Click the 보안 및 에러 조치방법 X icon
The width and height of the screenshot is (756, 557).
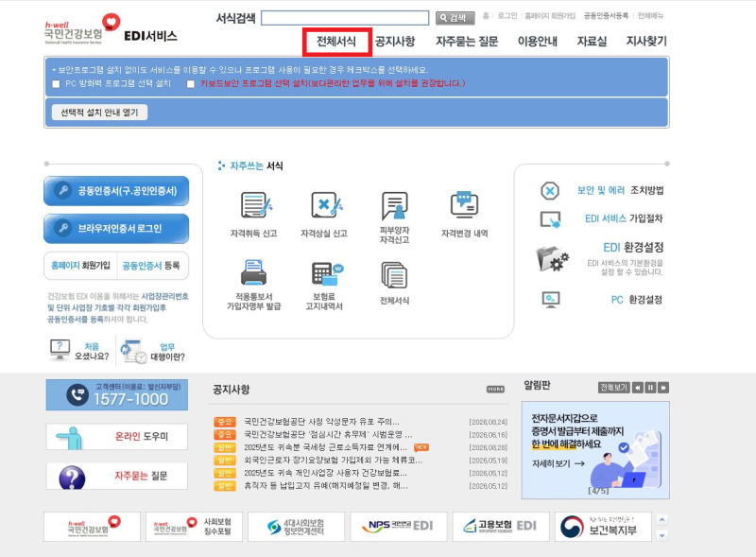coord(550,191)
